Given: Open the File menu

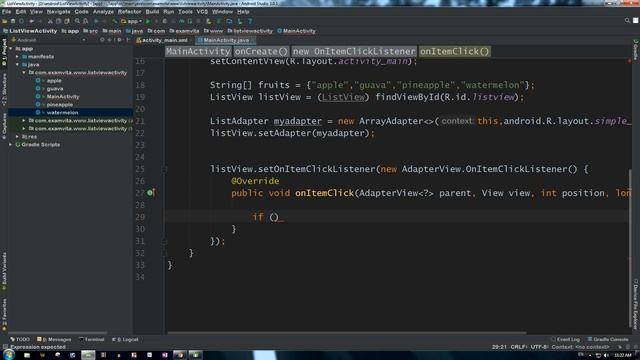Looking at the screenshot, I should click(x=6, y=12).
